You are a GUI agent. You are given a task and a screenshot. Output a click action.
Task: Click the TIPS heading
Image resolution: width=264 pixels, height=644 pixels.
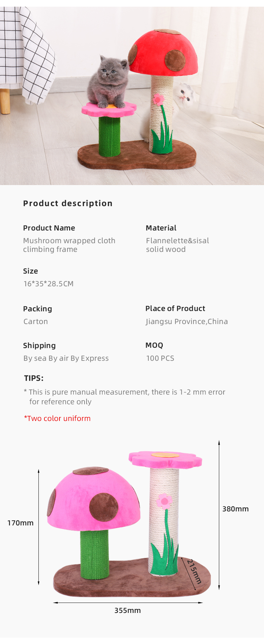(x=34, y=378)
